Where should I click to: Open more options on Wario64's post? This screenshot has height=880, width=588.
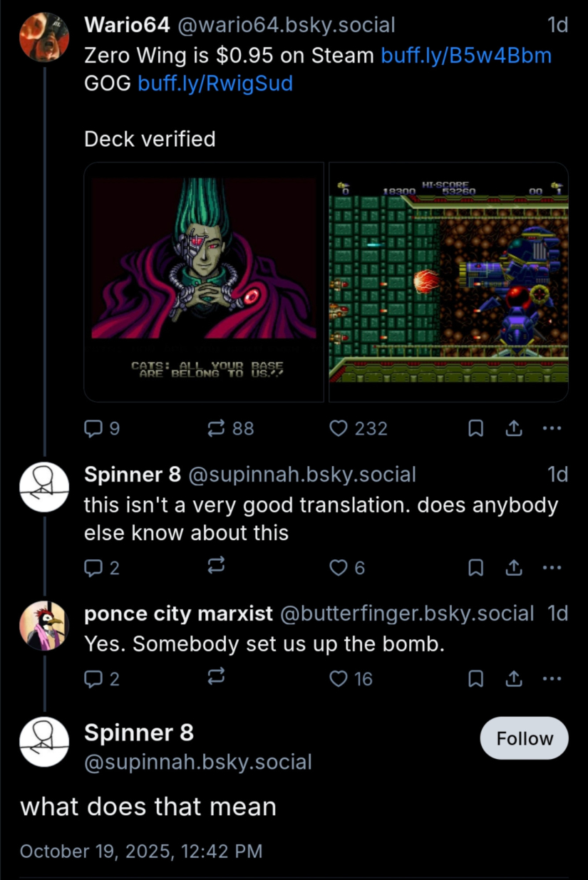click(552, 428)
